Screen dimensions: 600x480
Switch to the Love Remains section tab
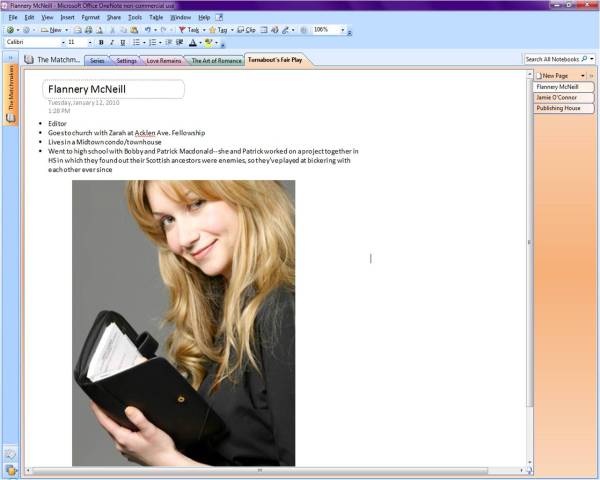click(164, 60)
